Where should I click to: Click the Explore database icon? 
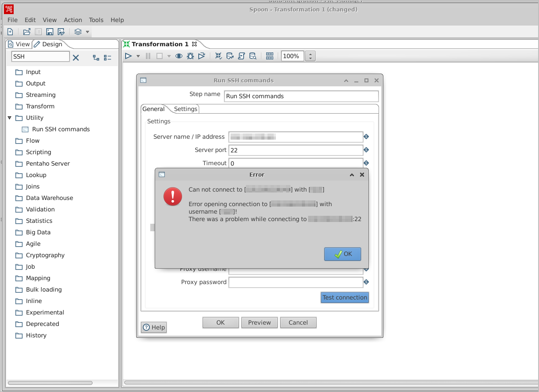point(253,56)
